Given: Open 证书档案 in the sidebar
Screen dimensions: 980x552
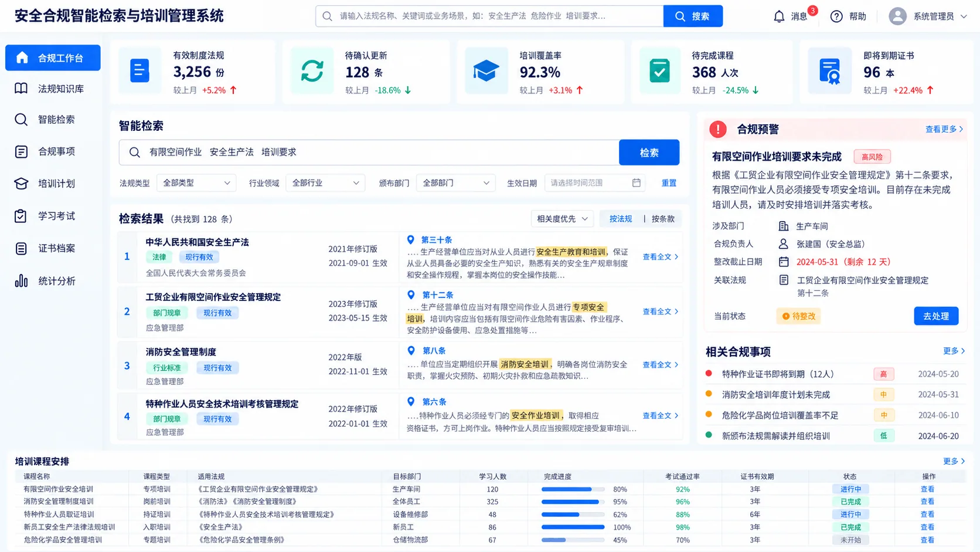Looking at the screenshot, I should (x=53, y=248).
